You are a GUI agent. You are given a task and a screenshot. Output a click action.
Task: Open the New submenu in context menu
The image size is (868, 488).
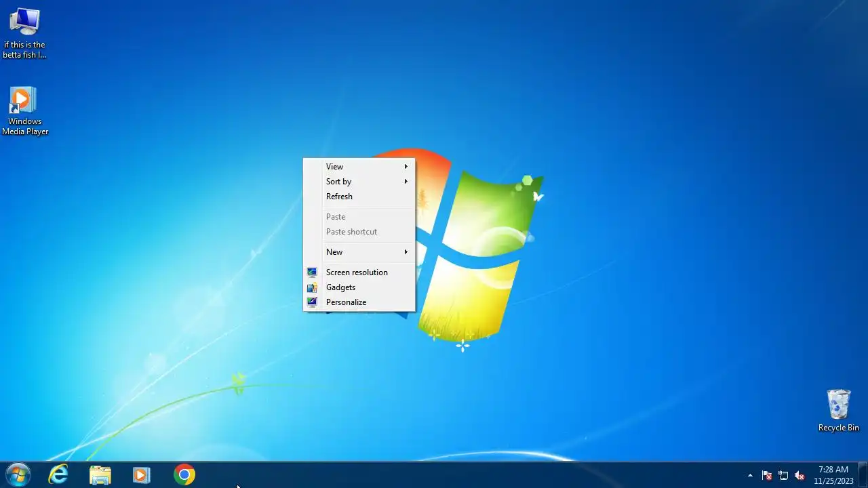click(359, 252)
